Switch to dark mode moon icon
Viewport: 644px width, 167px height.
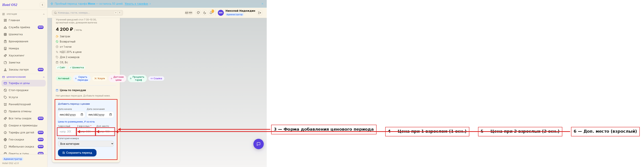pyautogui.click(x=204, y=13)
